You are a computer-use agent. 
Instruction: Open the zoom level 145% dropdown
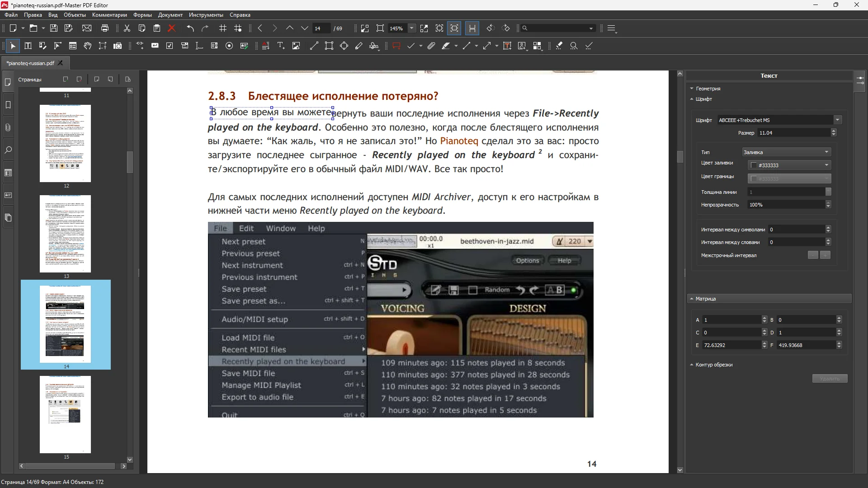click(x=411, y=28)
